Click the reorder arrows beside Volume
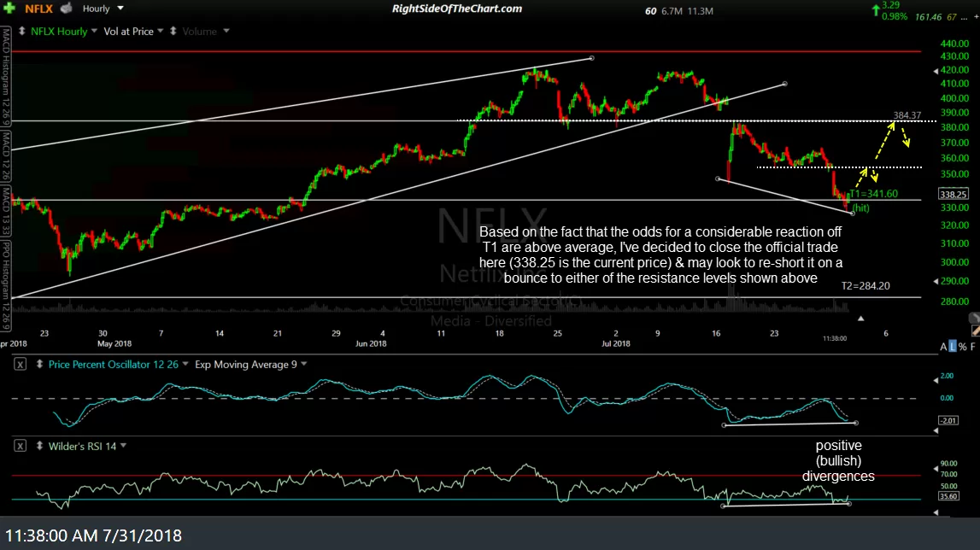980x550 pixels. pos(173,31)
